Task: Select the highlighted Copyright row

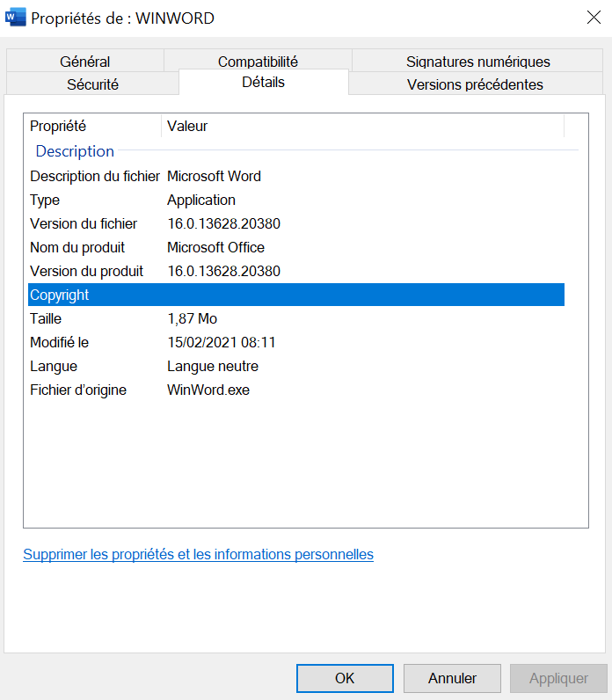Action: click(x=296, y=295)
